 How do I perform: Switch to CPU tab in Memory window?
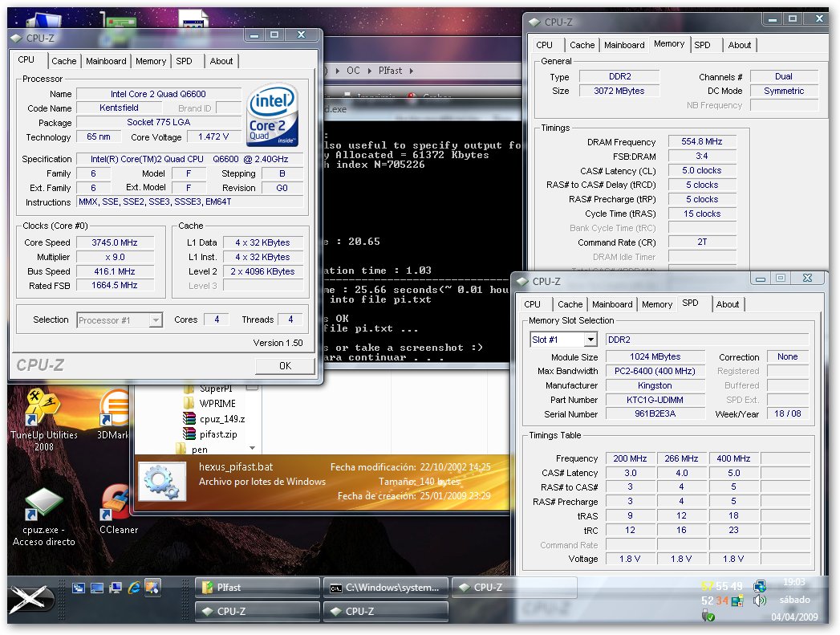pyautogui.click(x=544, y=45)
